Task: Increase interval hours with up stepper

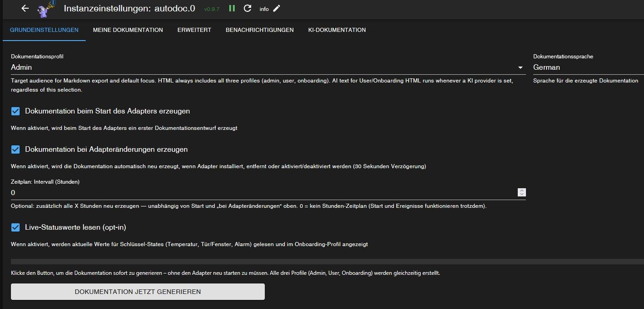Action: point(522,191)
